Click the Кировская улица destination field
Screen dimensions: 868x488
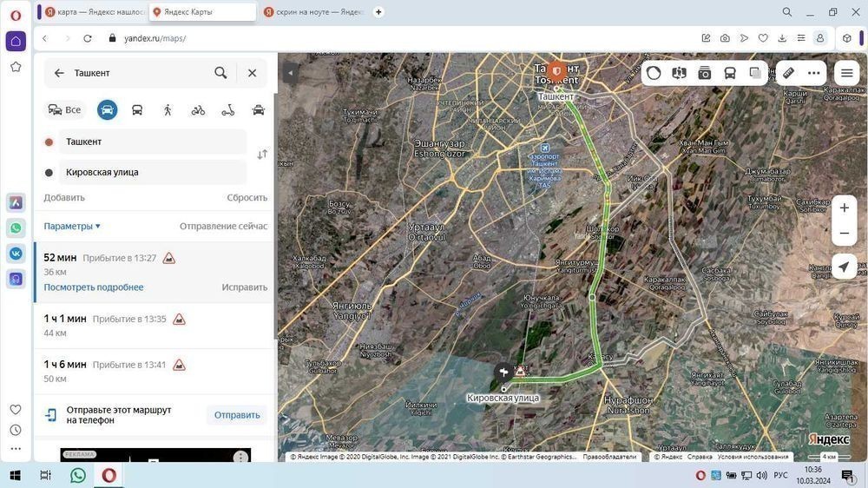[x=152, y=172]
